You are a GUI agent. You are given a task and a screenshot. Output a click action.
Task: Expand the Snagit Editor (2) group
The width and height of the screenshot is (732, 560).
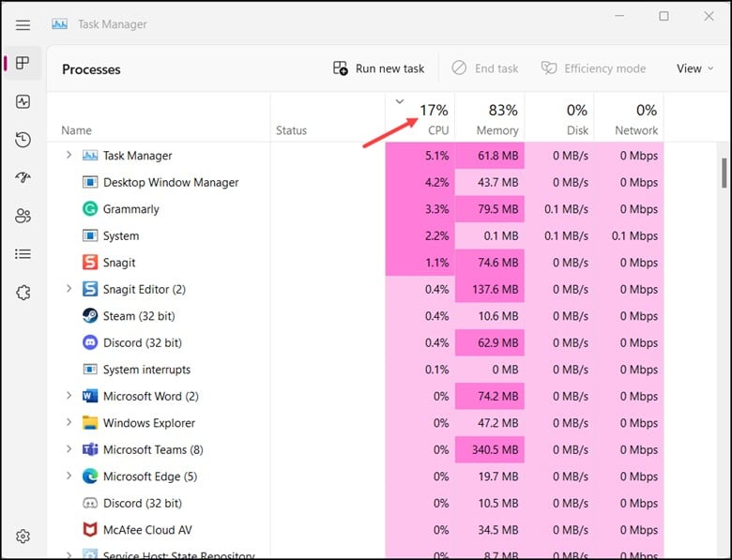(x=69, y=289)
